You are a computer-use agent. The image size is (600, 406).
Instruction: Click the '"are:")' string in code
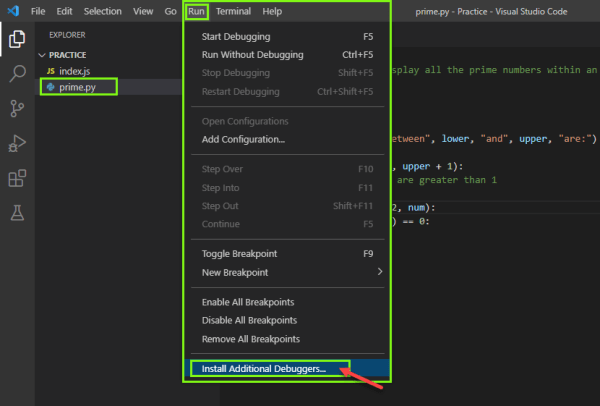pyautogui.click(x=577, y=139)
